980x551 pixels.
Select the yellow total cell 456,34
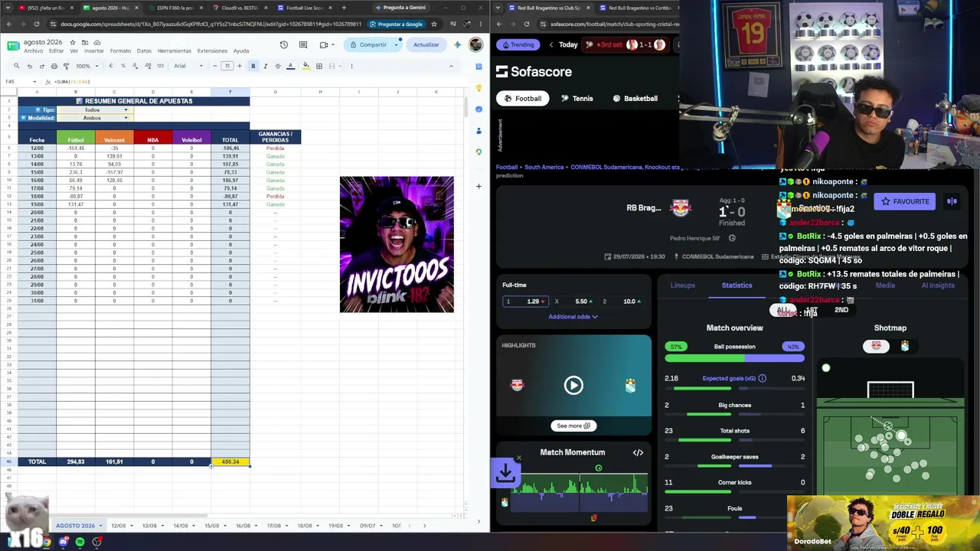[230, 461]
